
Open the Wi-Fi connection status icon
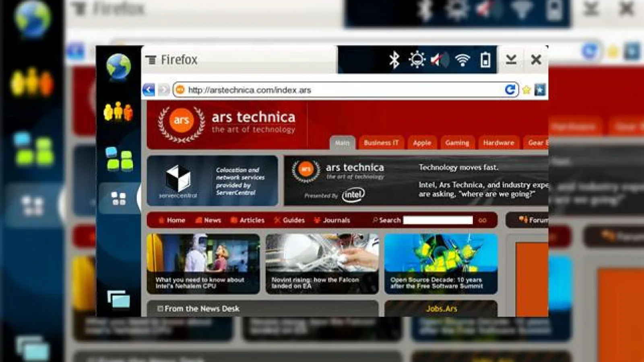(x=462, y=60)
